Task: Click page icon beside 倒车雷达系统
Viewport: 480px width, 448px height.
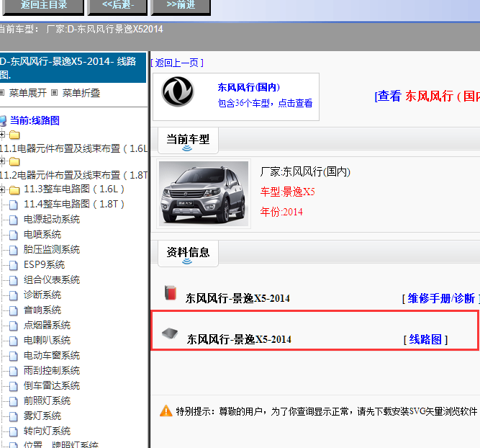Action: [14, 386]
